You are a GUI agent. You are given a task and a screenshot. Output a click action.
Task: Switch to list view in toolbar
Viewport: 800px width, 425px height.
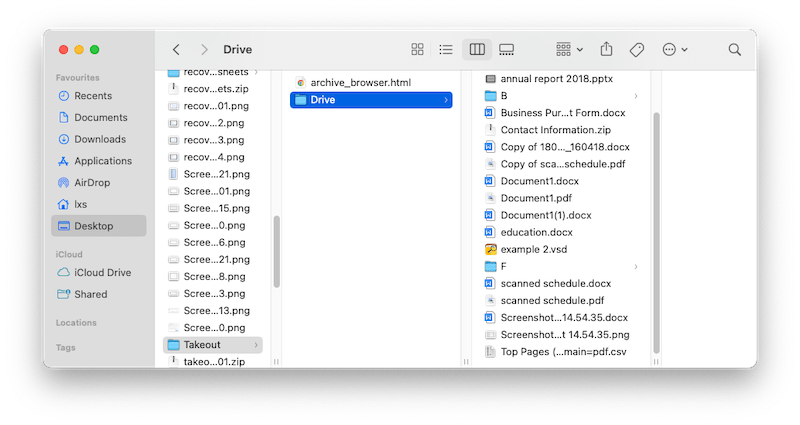(x=446, y=49)
